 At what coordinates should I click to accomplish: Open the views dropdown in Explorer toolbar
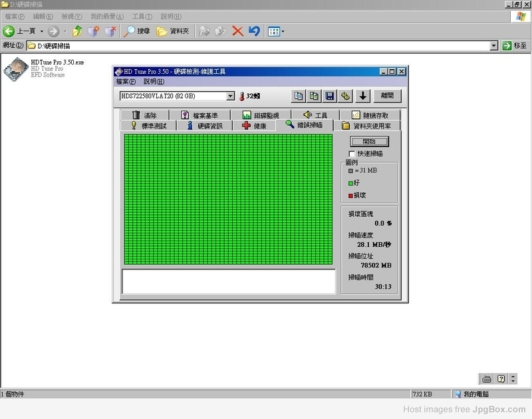tap(276, 31)
